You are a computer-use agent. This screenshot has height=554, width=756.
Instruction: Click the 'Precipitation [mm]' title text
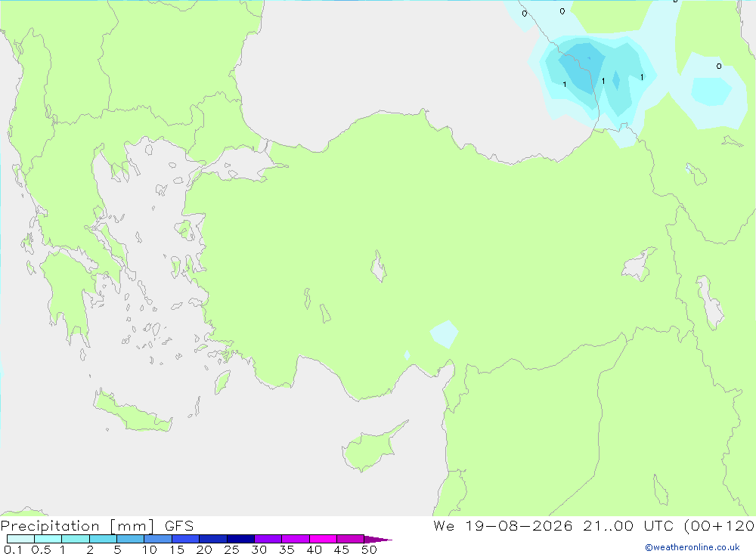tap(77, 526)
